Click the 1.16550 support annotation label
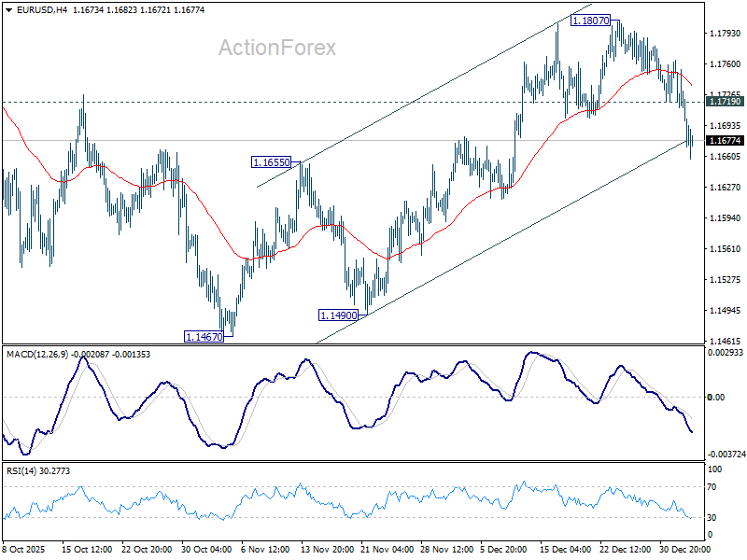Image resolution: width=747 pixels, height=560 pixels. click(x=271, y=162)
